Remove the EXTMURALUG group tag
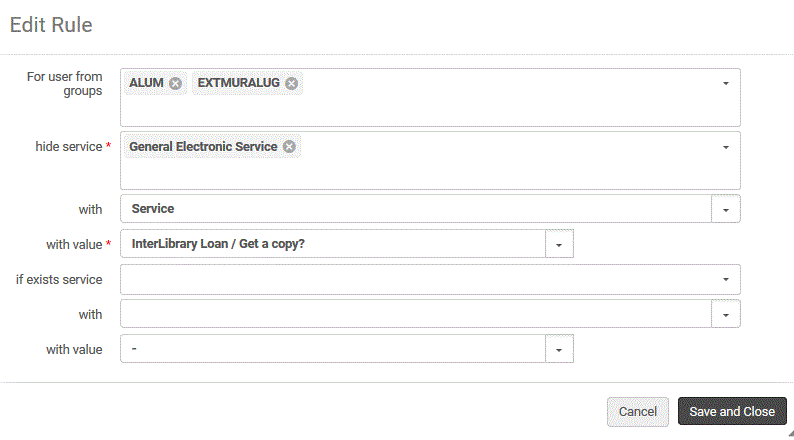This screenshot has width=794, height=440. coord(291,83)
